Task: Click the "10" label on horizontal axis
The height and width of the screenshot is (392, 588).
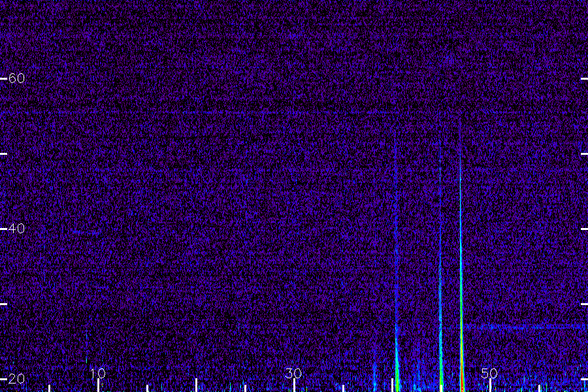Action: pyautogui.click(x=98, y=373)
